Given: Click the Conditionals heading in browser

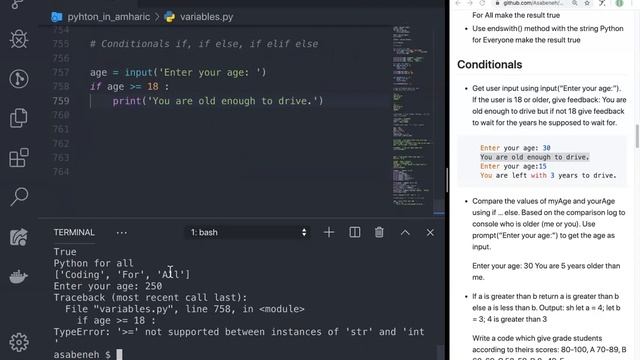Looking at the screenshot, I should 489,64.
